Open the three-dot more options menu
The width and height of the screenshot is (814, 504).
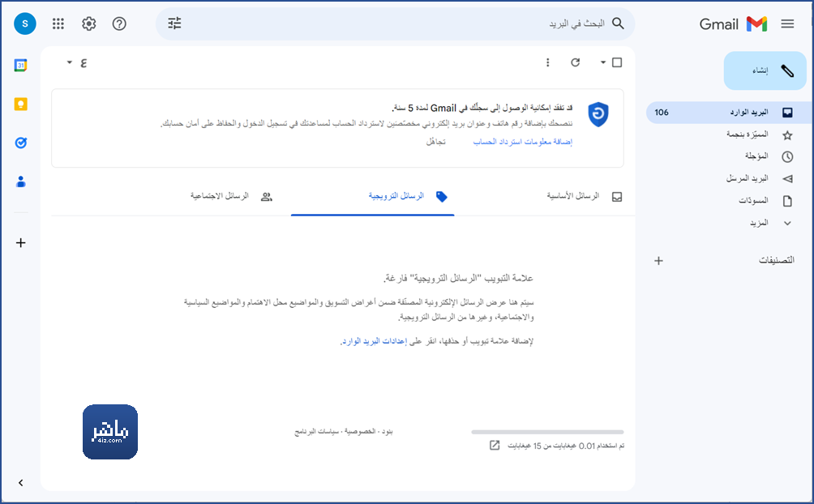pyautogui.click(x=547, y=62)
